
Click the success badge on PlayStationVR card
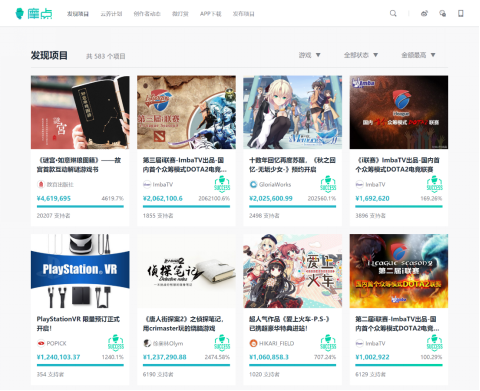pyautogui.click(x=116, y=343)
